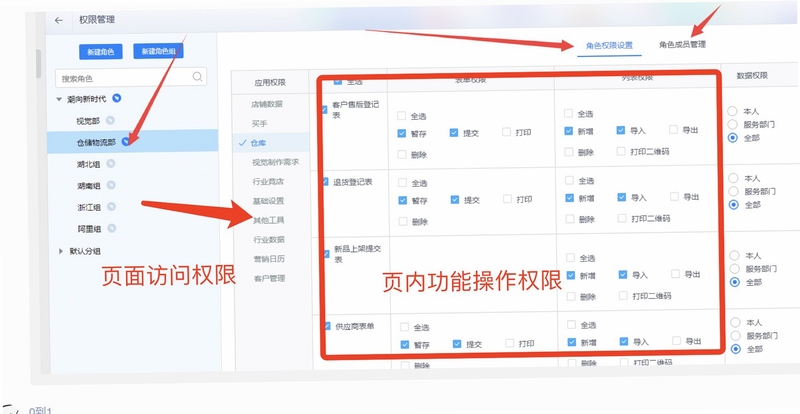Uncheck the 供应商表单 form checkbox
The image size is (800, 414).
[x=327, y=326]
